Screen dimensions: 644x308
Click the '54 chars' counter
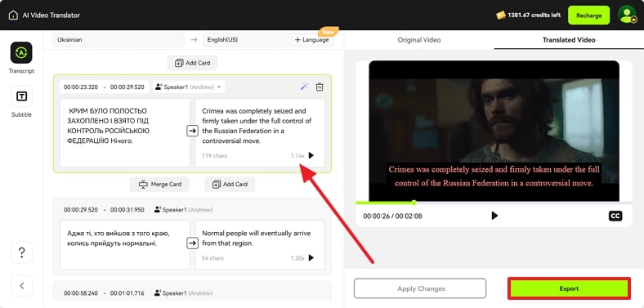(x=212, y=258)
